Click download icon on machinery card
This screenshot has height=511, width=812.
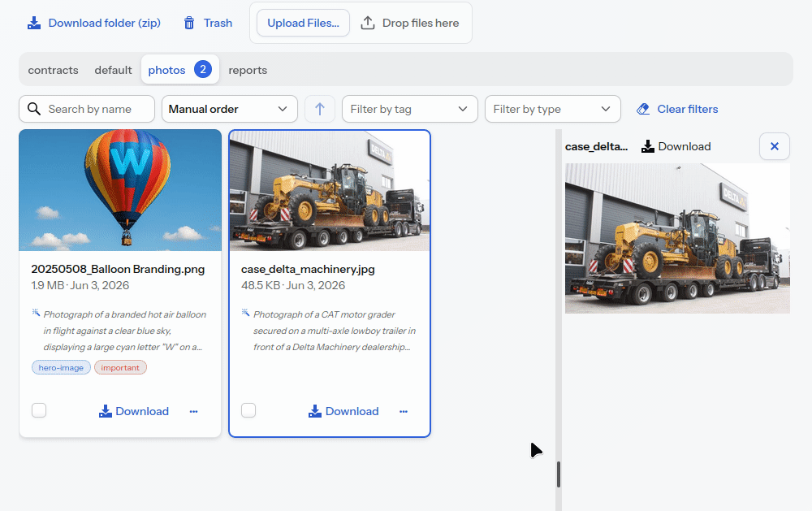coord(315,411)
